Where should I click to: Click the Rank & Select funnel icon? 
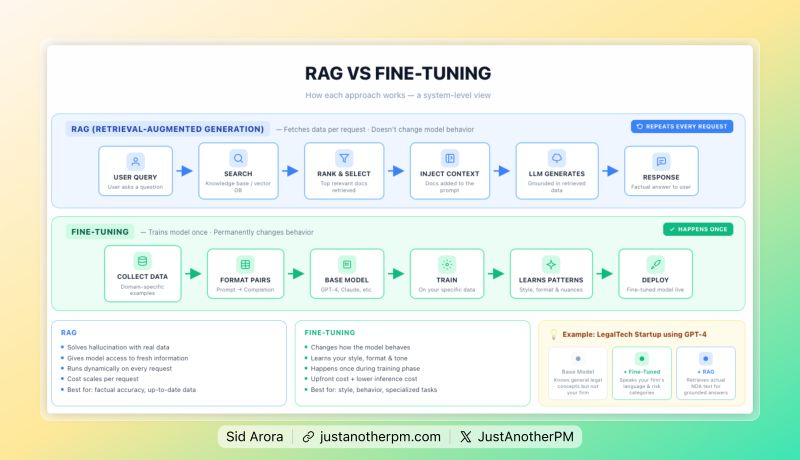point(344,158)
